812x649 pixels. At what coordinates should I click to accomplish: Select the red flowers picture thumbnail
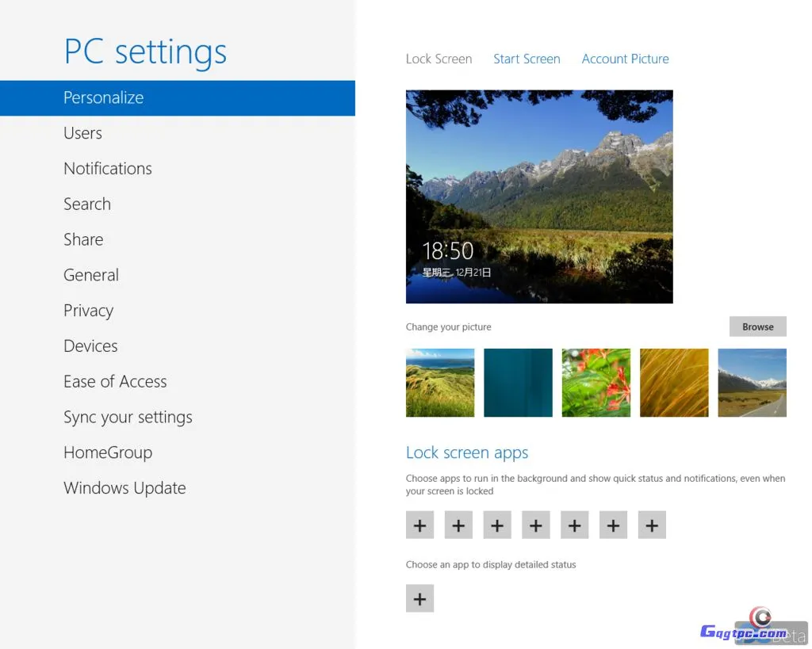coord(596,383)
